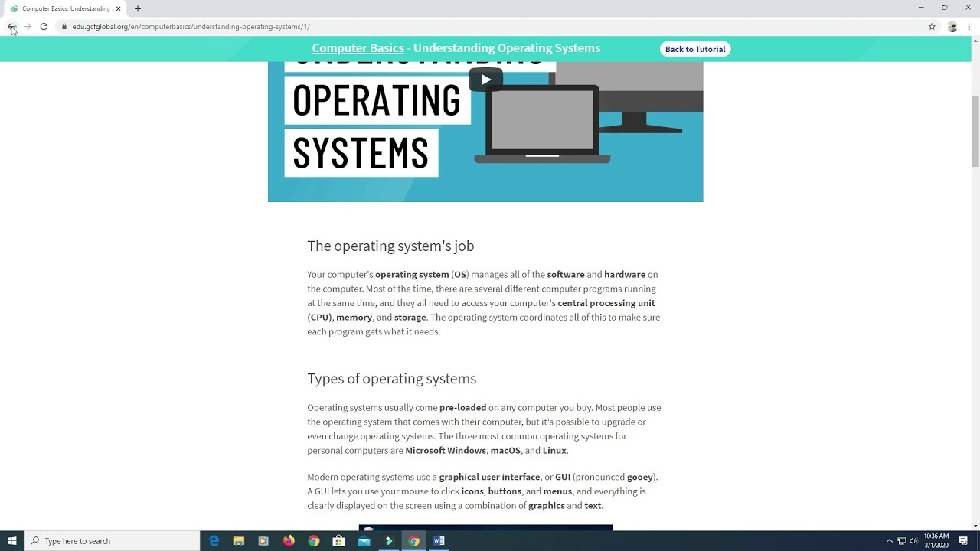Click the bold word "pre-loaded"
Screen dimensions: 980x551
(x=462, y=408)
